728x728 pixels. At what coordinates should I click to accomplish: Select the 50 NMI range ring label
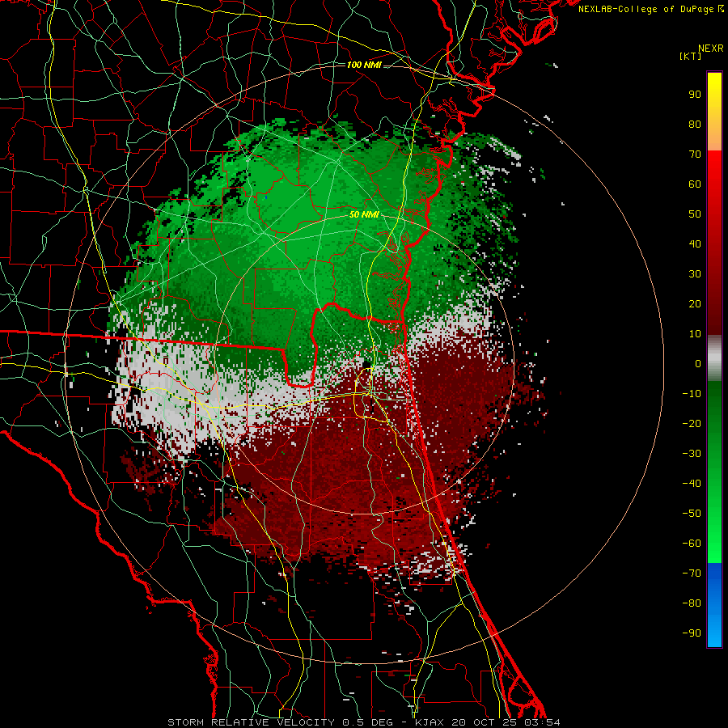(x=364, y=215)
